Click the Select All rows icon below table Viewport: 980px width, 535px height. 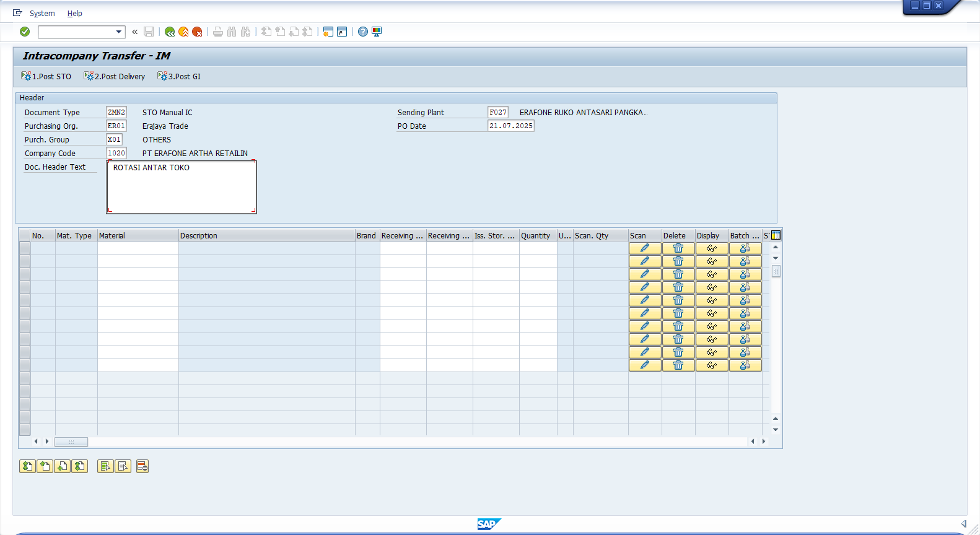click(x=105, y=466)
